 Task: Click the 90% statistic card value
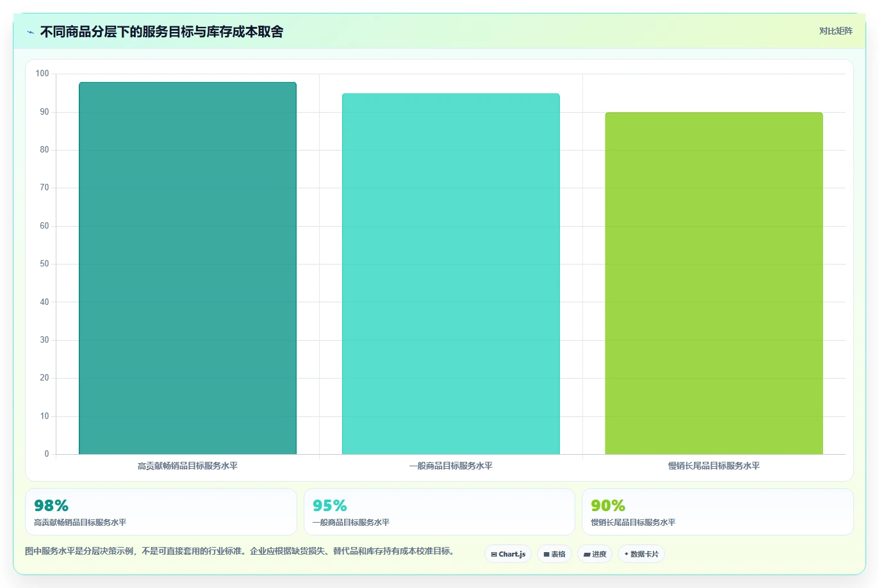[x=608, y=505]
